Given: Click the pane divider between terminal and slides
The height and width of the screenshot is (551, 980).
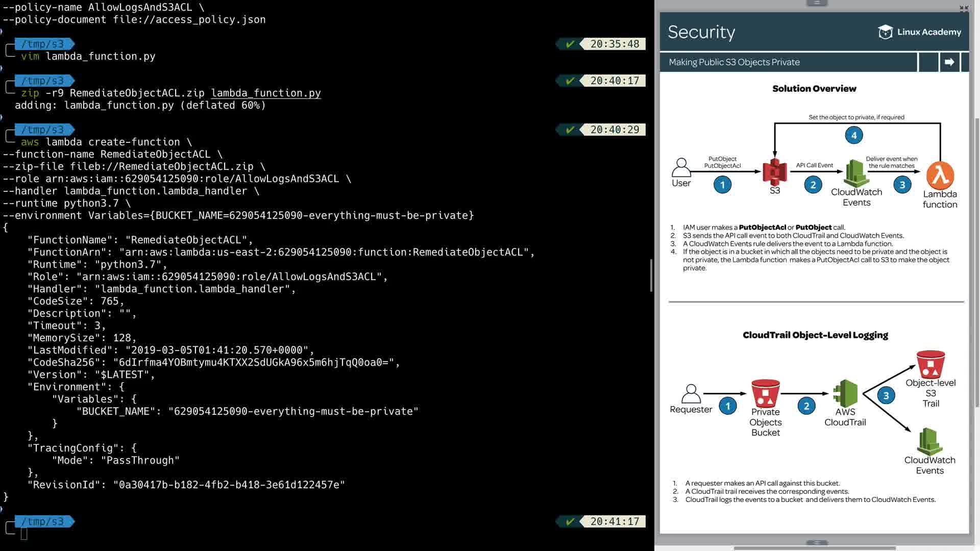Looking at the screenshot, I should coord(651,275).
